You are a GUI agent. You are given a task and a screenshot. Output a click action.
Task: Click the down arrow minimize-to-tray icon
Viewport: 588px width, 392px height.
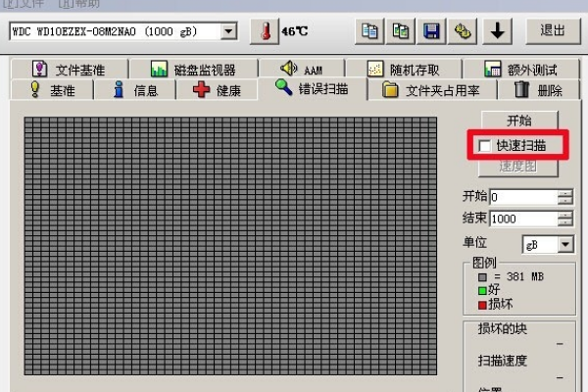point(497,31)
